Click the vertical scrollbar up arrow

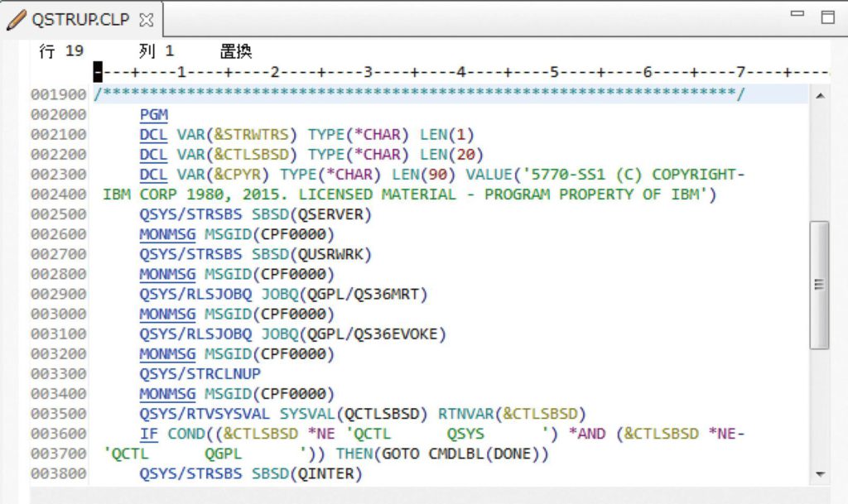pos(819,97)
